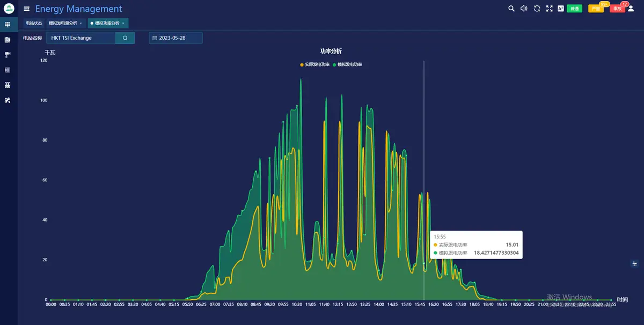Click the refresh arrows icon
The image size is (644, 325).
pos(537,9)
